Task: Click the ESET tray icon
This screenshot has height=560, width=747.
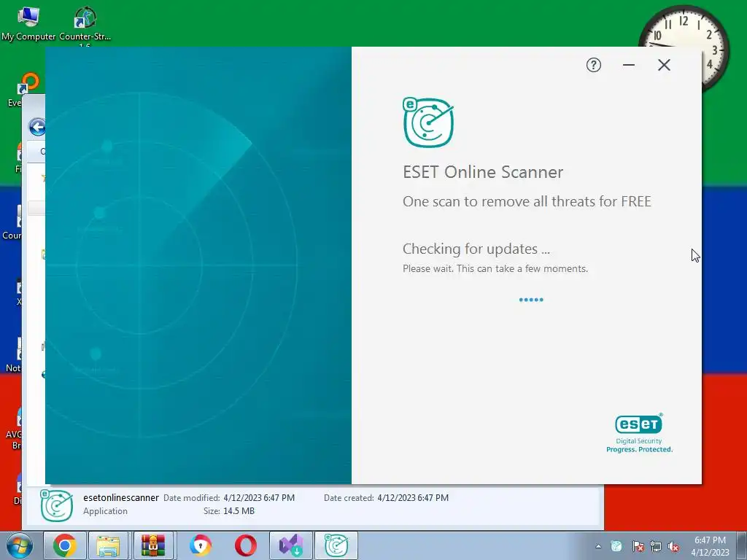Action: pyautogui.click(x=616, y=546)
